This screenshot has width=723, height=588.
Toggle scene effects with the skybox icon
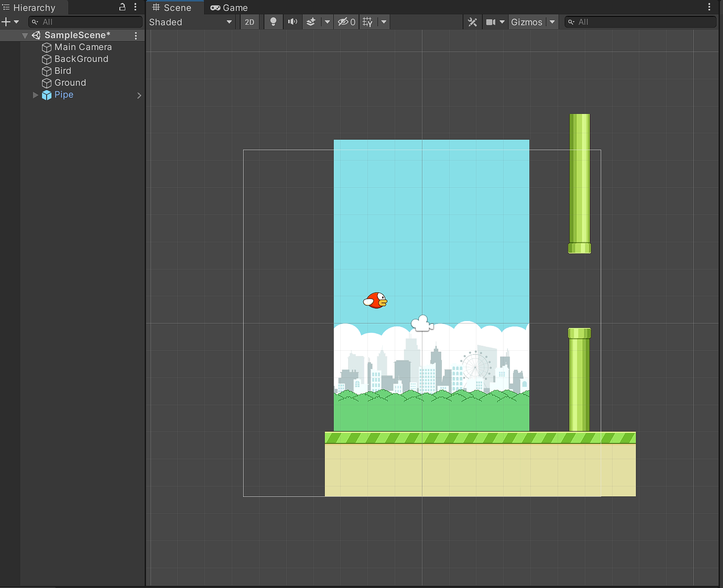point(311,22)
